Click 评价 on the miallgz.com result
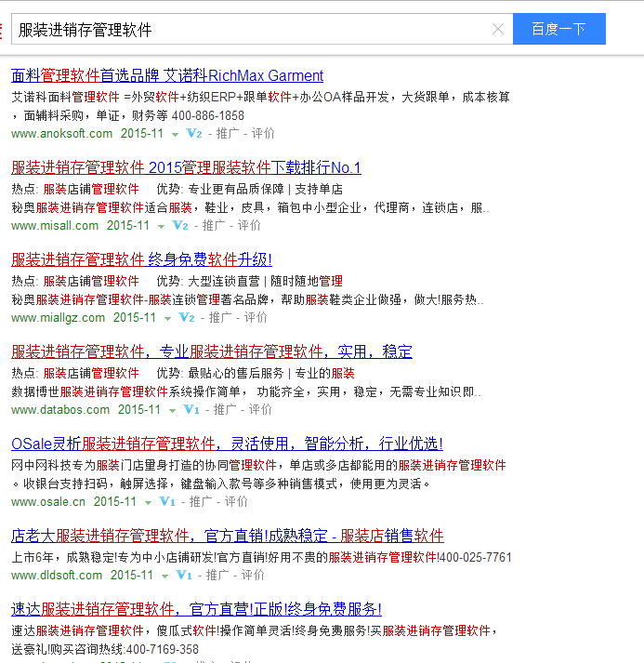This screenshot has height=663, width=644. [x=256, y=317]
